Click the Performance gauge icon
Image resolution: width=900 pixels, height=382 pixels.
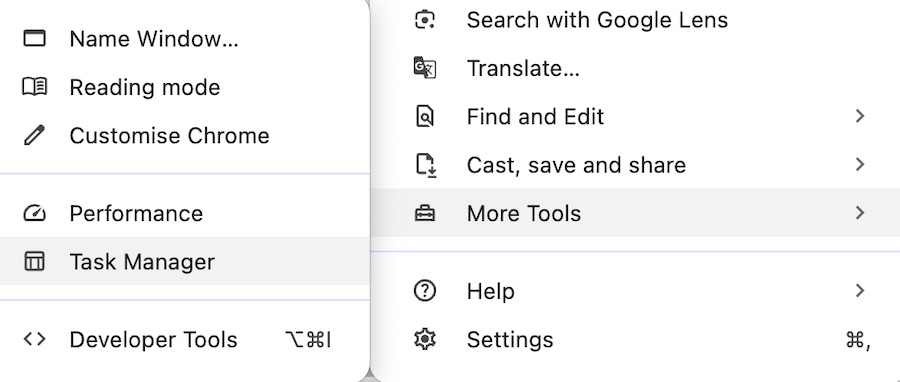click(34, 213)
